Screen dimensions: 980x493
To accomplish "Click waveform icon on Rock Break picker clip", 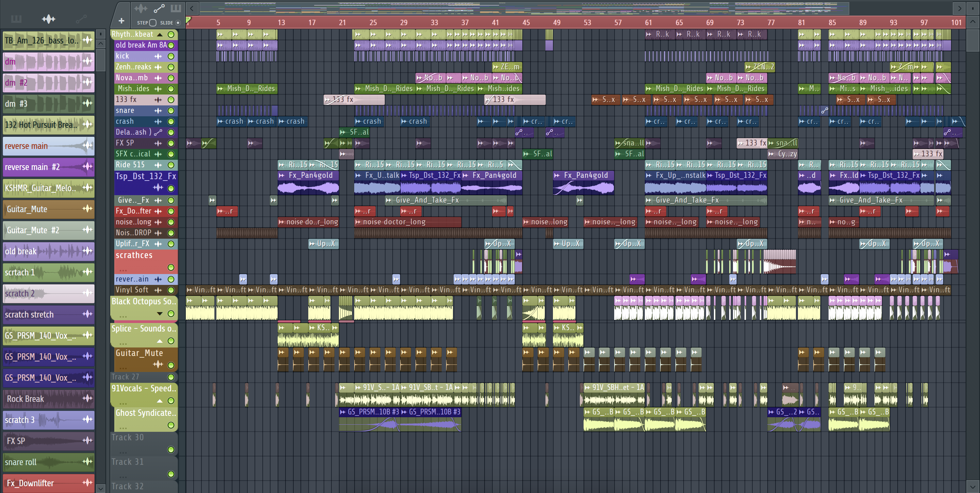I will coord(87,398).
